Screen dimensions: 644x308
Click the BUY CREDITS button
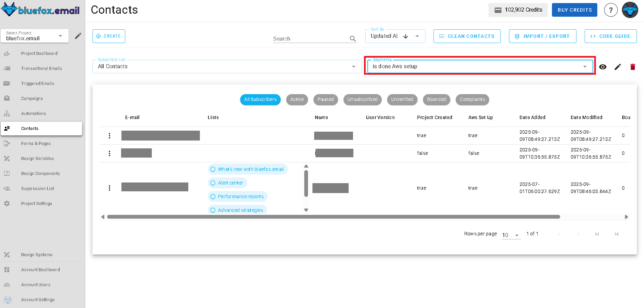574,10
